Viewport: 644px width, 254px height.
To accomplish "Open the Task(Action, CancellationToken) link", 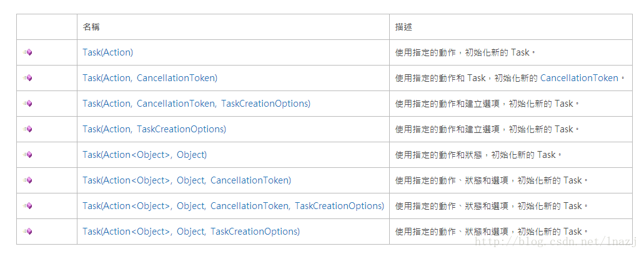I will pos(150,78).
